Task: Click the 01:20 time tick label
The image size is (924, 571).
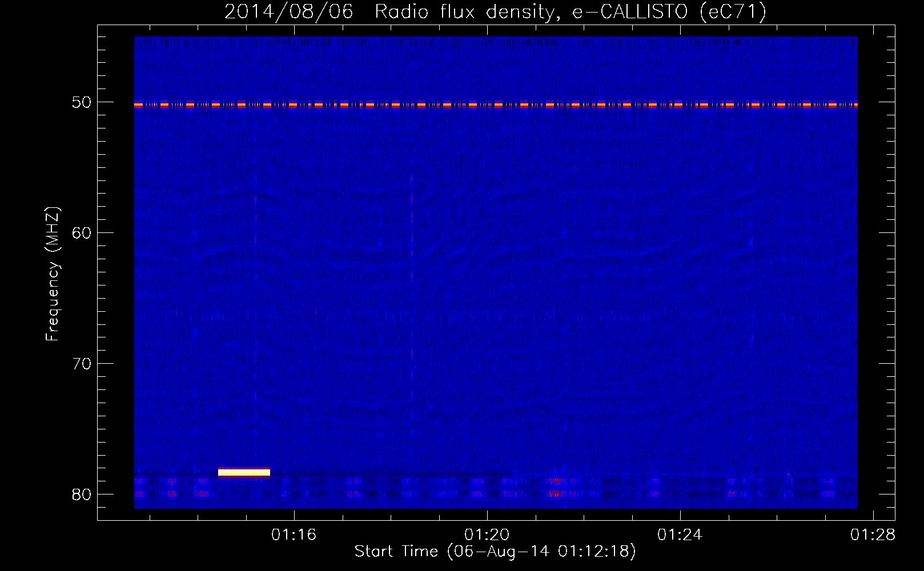Action: pos(487,535)
